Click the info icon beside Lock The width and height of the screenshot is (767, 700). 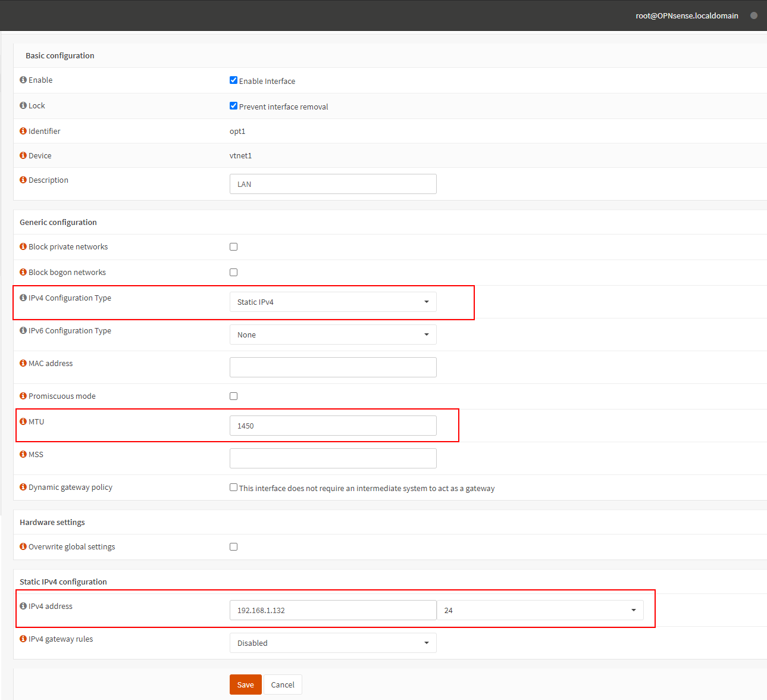tap(23, 105)
